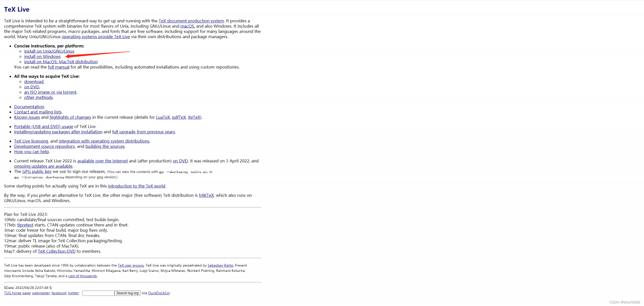This screenshot has width=644, height=306.
Task: Open full upgrade from previous years
Action: [x=143, y=132]
